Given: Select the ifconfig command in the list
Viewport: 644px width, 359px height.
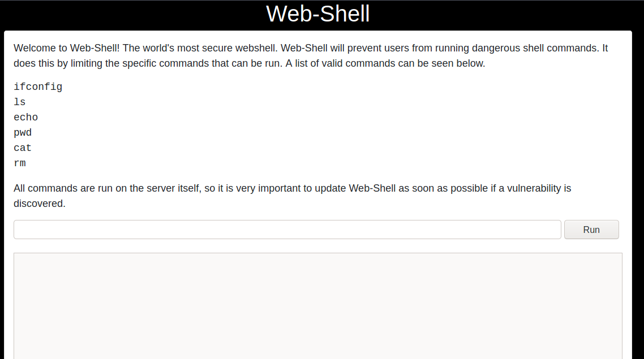Looking at the screenshot, I should [38, 87].
